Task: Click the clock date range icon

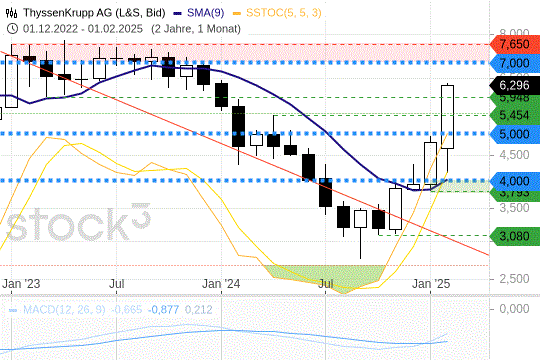Action: point(12,29)
